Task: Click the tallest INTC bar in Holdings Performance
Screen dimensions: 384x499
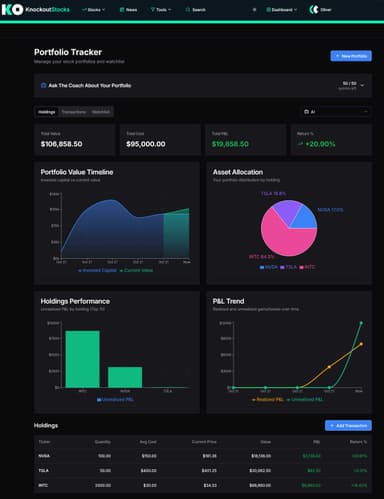Action: coord(82,359)
